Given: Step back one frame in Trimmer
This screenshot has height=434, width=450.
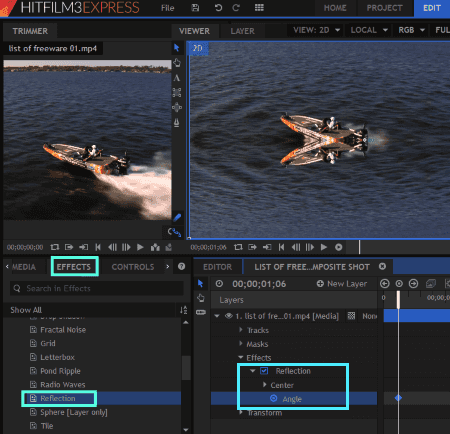Looking at the screenshot, I should (x=112, y=247).
